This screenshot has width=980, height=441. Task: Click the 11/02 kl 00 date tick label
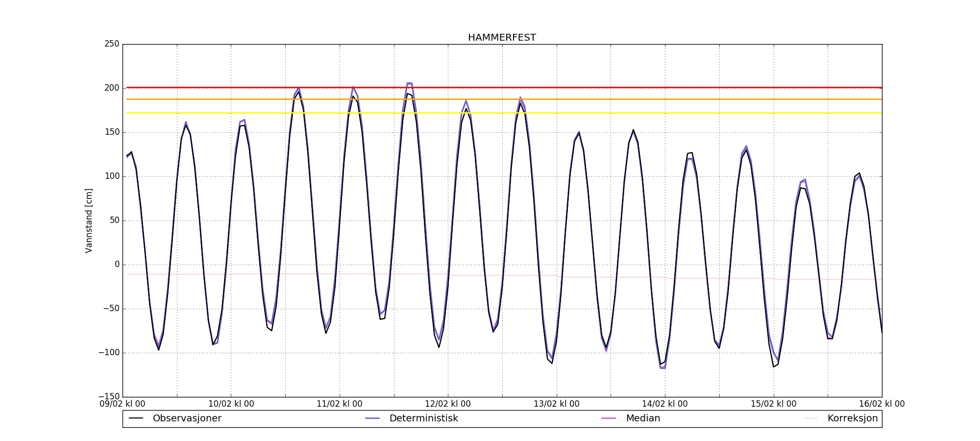coord(340,404)
